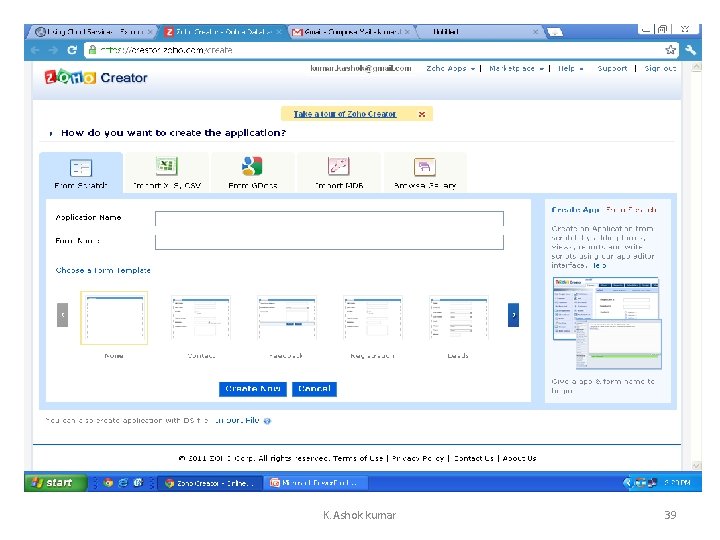The image size is (720, 540).
Task: Select the Feedback form template
Action: (x=287, y=318)
